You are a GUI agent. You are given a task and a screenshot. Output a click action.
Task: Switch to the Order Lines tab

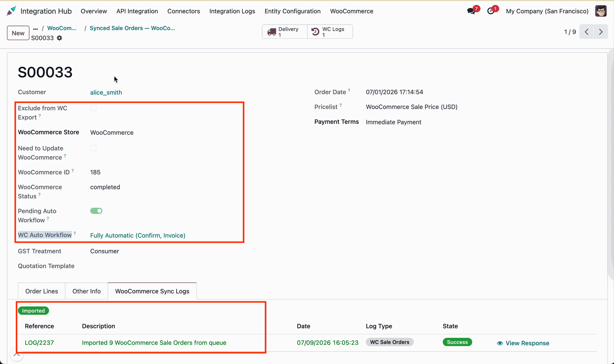[x=42, y=291]
